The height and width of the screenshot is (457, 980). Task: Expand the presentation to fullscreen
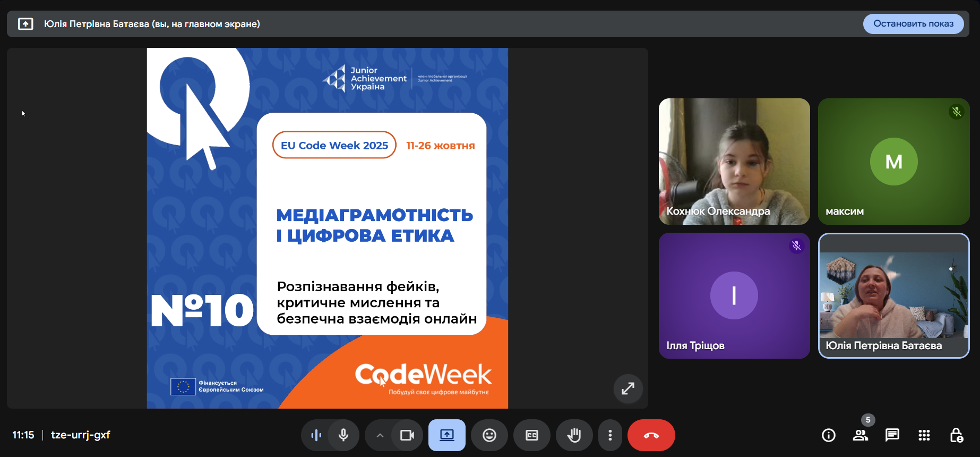coord(628,388)
